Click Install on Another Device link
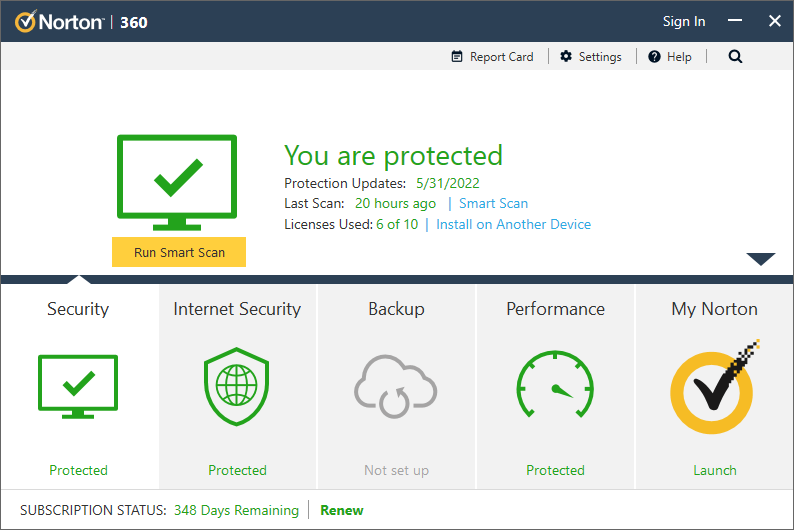The height and width of the screenshot is (530, 794). [513, 224]
